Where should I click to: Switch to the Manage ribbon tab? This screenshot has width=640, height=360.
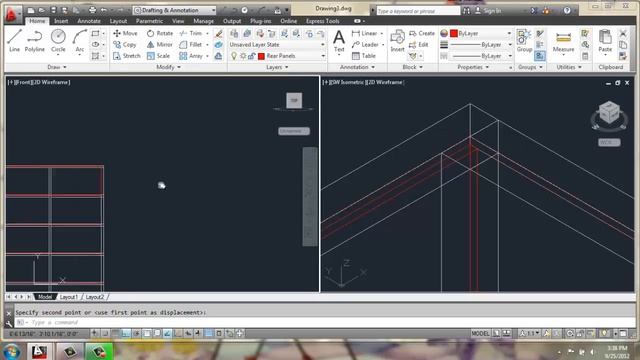click(x=203, y=21)
